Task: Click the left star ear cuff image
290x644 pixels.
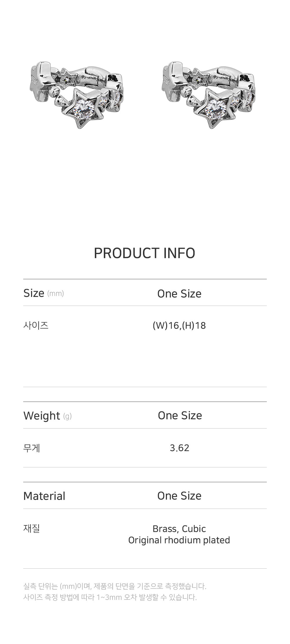Action: tap(76, 93)
